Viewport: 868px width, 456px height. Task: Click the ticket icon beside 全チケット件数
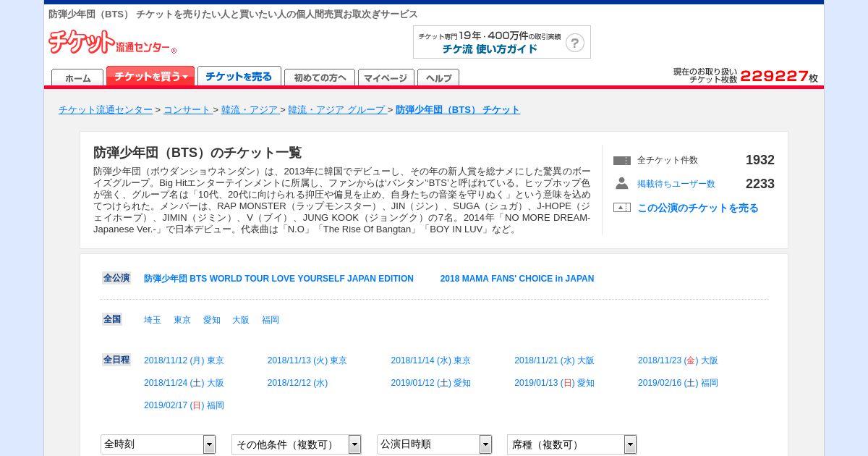[622, 161]
